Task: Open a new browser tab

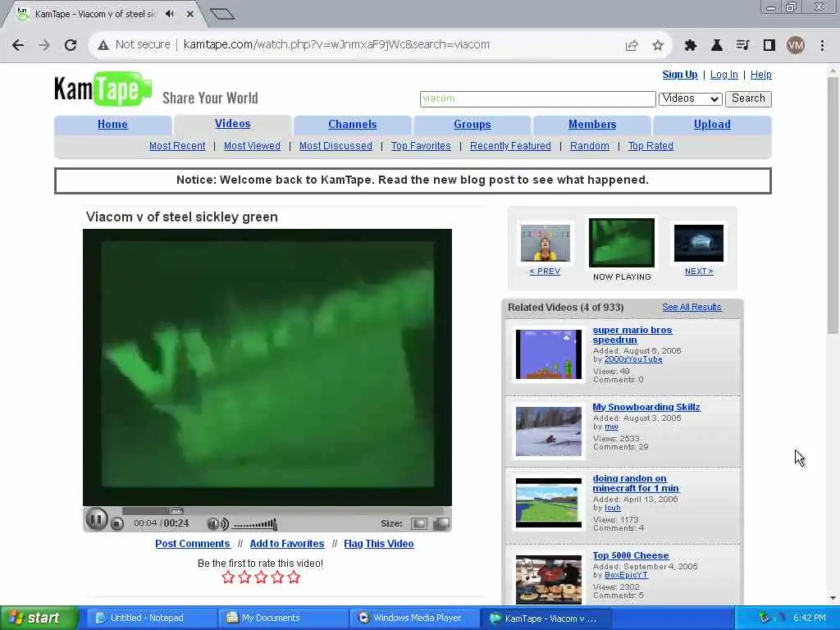Action: tap(222, 14)
